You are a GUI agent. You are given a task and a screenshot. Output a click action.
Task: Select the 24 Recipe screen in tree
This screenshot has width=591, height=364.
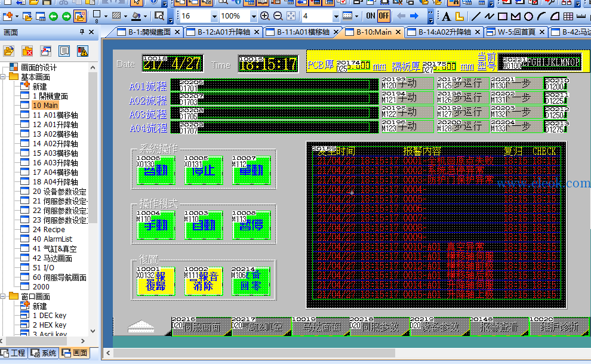[x=48, y=230]
